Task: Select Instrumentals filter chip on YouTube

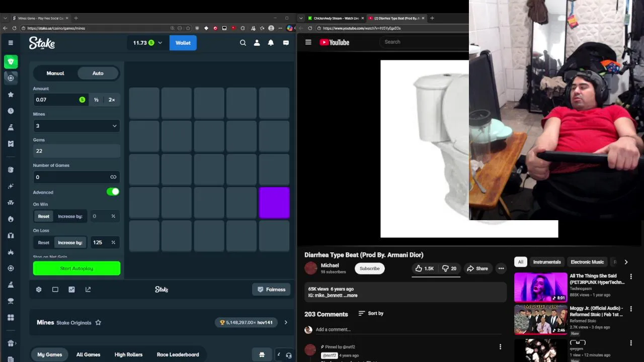Action: 547,262
